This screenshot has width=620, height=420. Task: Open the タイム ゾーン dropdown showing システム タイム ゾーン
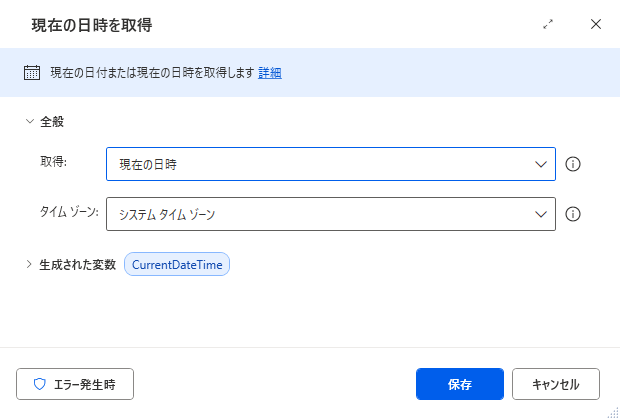(x=331, y=214)
